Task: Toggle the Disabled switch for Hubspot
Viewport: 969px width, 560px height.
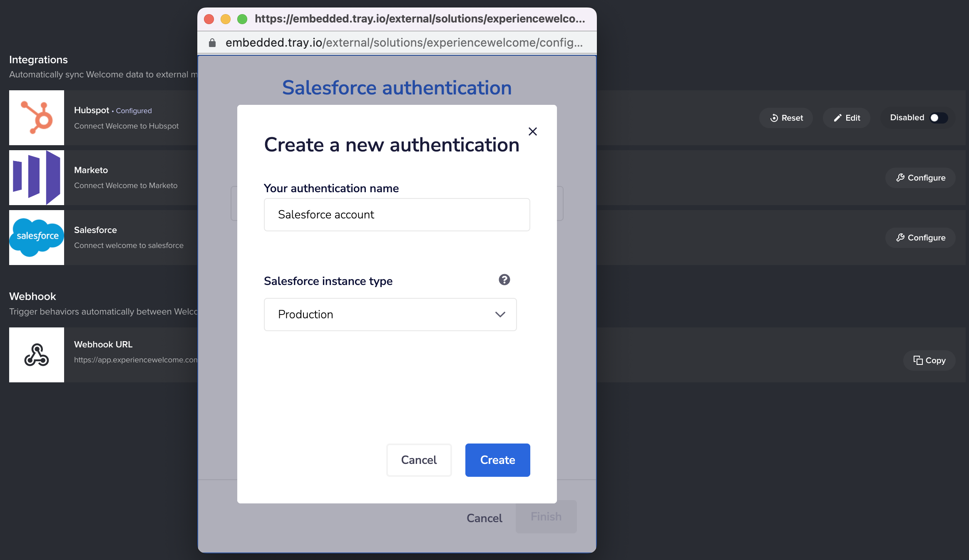Action: point(939,118)
